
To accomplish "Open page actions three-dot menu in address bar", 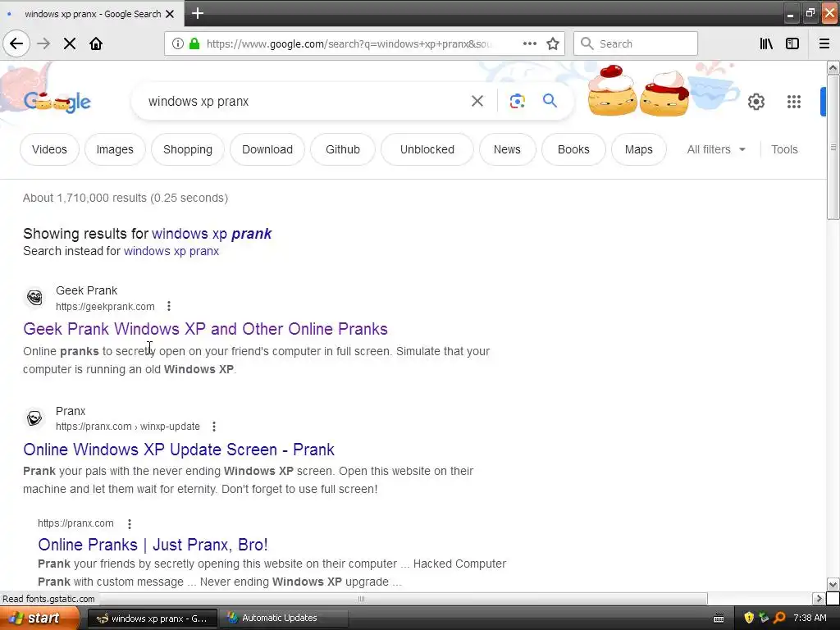I will (x=530, y=43).
